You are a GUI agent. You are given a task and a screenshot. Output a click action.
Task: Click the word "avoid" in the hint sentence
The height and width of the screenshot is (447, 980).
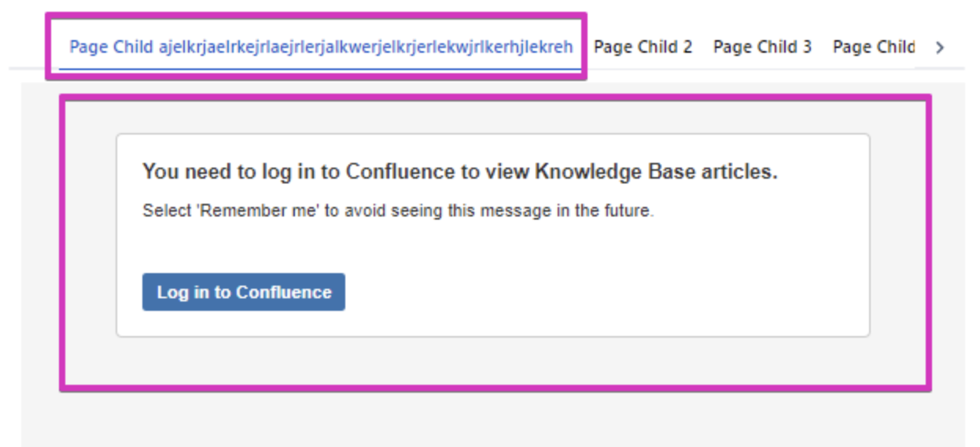359,212
